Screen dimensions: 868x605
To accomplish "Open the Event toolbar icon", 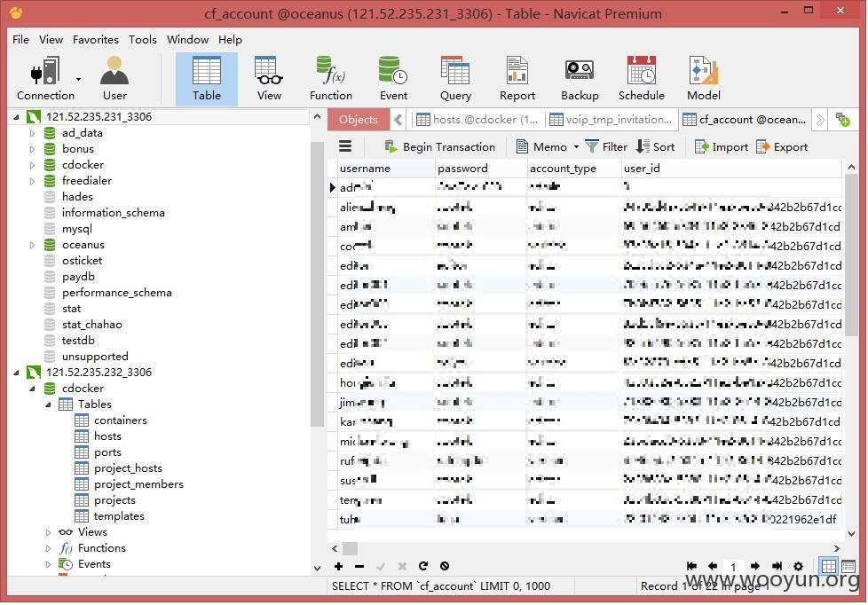I will [393, 79].
